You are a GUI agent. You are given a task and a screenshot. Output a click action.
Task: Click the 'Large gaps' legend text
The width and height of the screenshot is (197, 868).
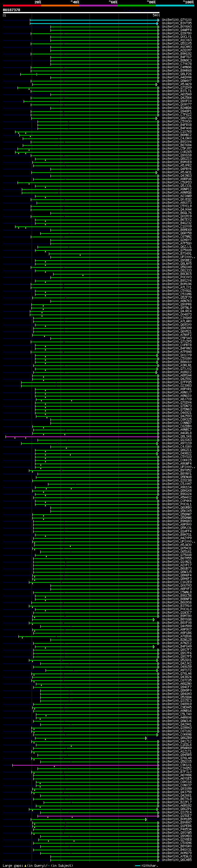[13, 866]
